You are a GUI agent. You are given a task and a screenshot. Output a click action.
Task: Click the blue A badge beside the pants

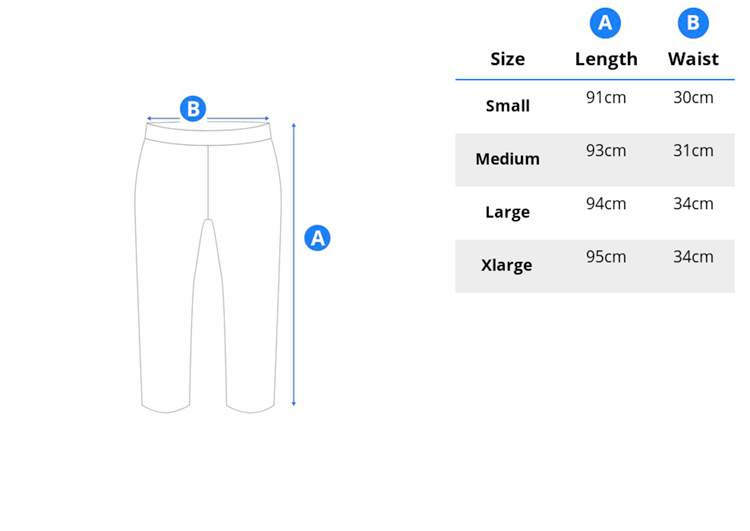pos(317,238)
